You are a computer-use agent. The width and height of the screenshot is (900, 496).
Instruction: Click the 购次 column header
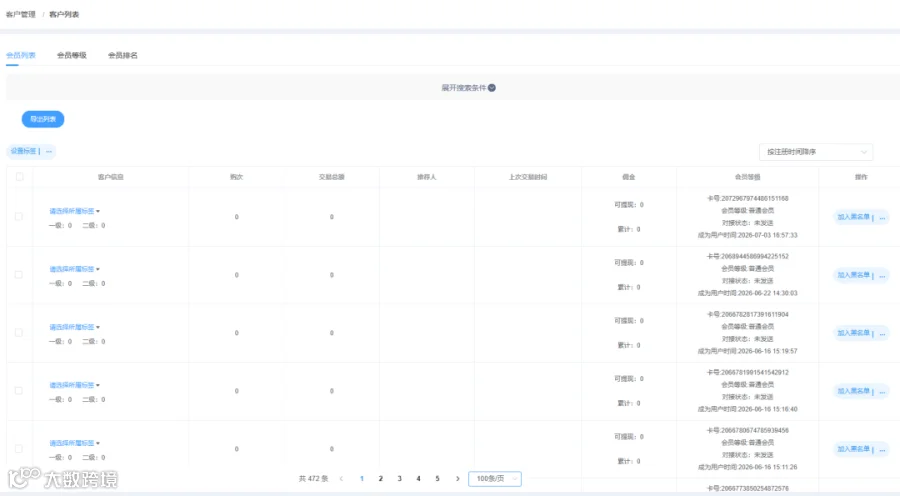click(236, 177)
